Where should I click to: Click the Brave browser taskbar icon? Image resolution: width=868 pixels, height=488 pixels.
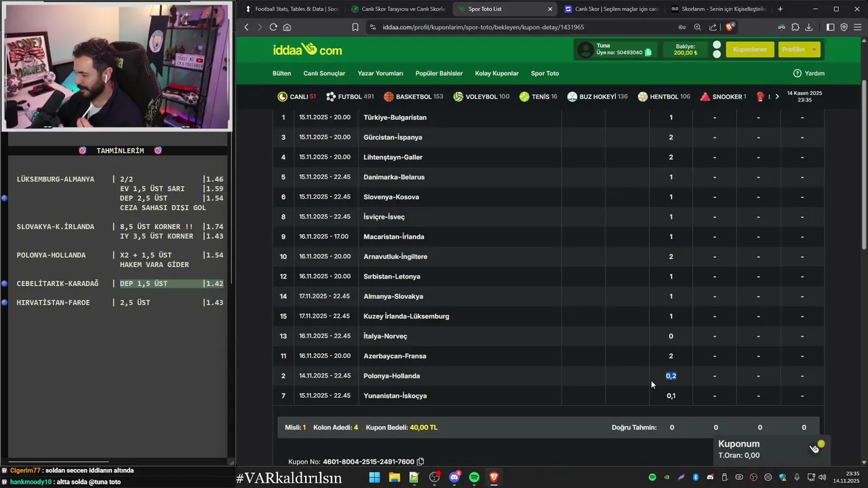(x=494, y=477)
